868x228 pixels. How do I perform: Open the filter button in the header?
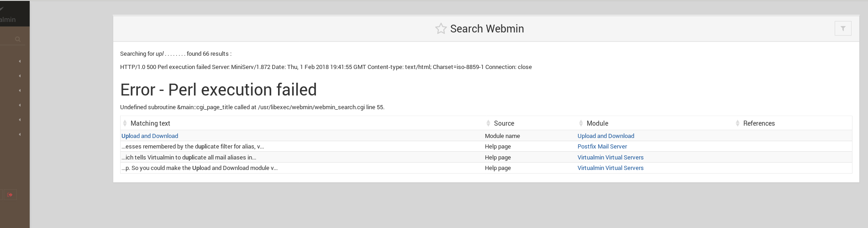click(843, 28)
